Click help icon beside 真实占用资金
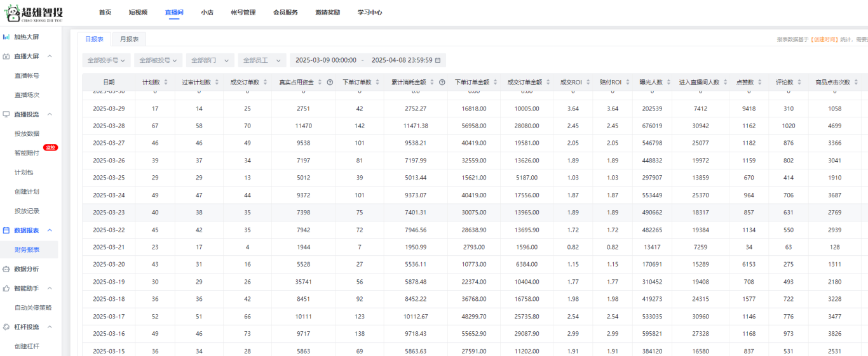 tap(330, 82)
